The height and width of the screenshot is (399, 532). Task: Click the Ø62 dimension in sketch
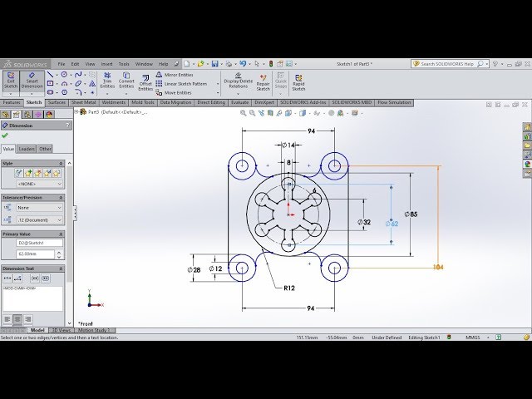[392, 224]
